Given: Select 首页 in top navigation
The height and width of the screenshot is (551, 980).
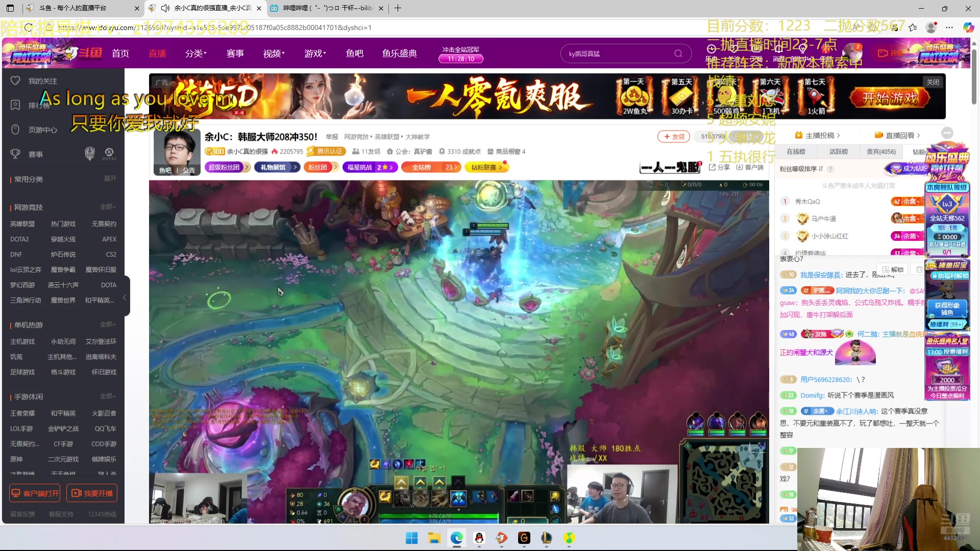Looking at the screenshot, I should pyautogui.click(x=120, y=54).
